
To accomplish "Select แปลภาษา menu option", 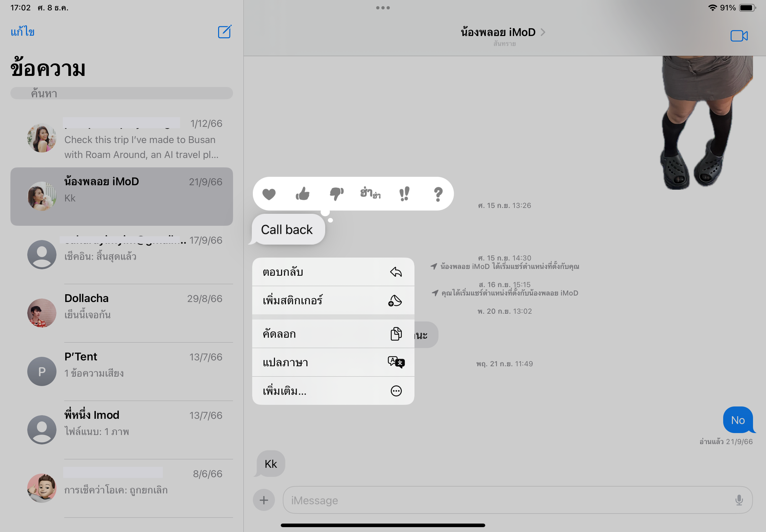I will (333, 362).
